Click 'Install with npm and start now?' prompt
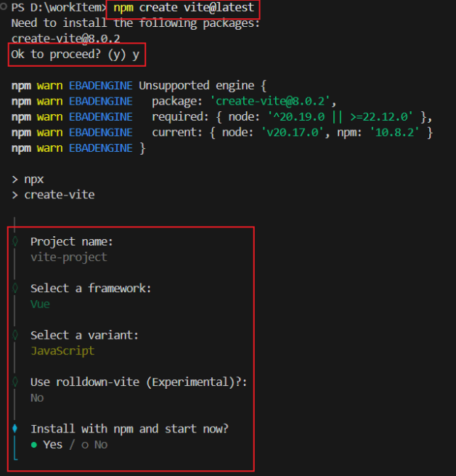Viewport: 456px width, 476px height. (129, 429)
